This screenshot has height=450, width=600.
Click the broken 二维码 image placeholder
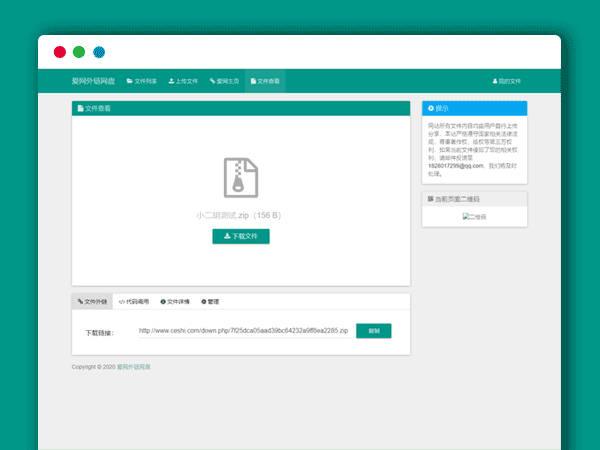click(473, 216)
